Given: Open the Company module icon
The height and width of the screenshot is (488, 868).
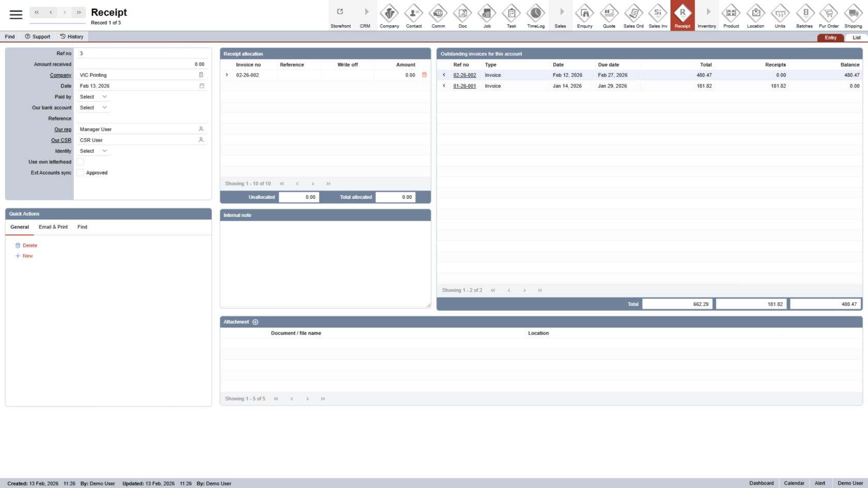Looking at the screenshot, I should coord(389,15).
